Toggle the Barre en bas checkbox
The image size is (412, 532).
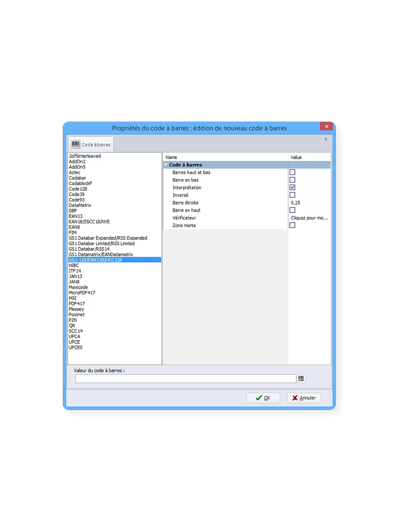point(293,180)
